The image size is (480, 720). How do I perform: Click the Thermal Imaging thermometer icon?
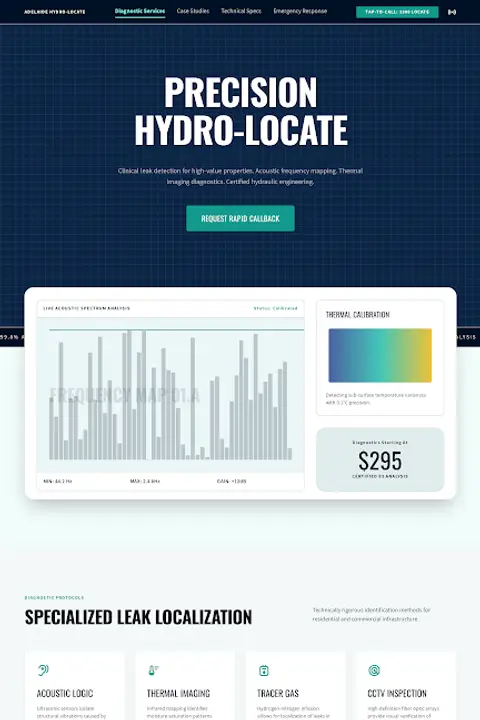pos(153,670)
